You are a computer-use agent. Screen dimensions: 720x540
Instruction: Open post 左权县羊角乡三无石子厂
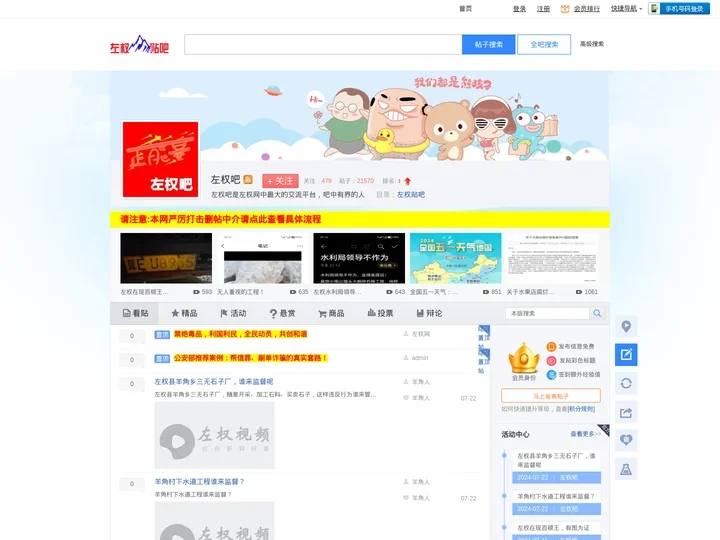pyautogui.click(x=214, y=382)
